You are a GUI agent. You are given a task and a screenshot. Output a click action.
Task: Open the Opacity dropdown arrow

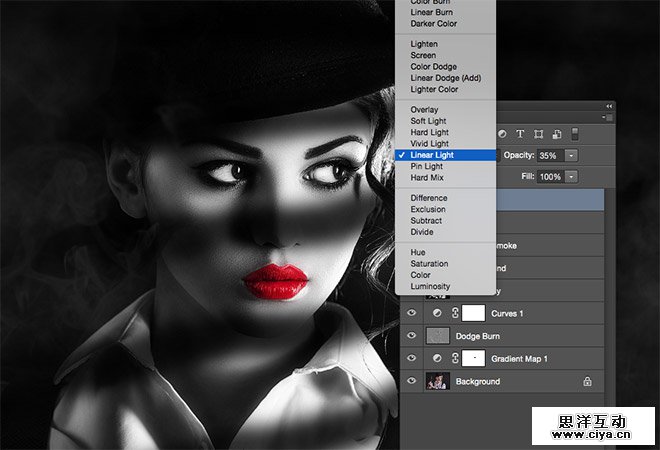click(571, 156)
